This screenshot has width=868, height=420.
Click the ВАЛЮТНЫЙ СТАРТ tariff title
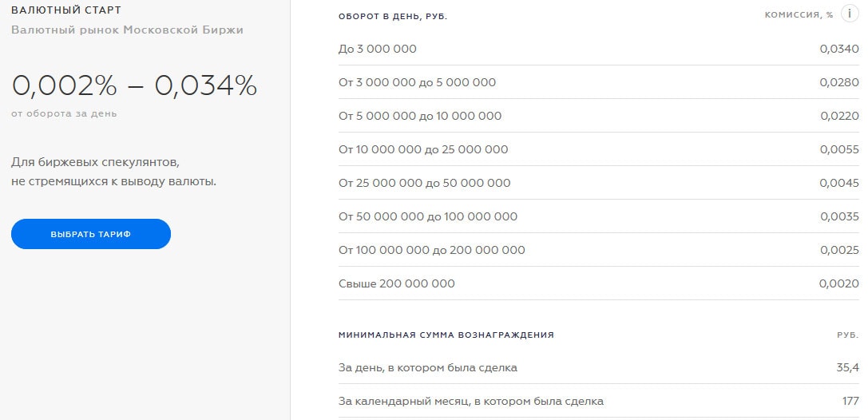[66, 10]
